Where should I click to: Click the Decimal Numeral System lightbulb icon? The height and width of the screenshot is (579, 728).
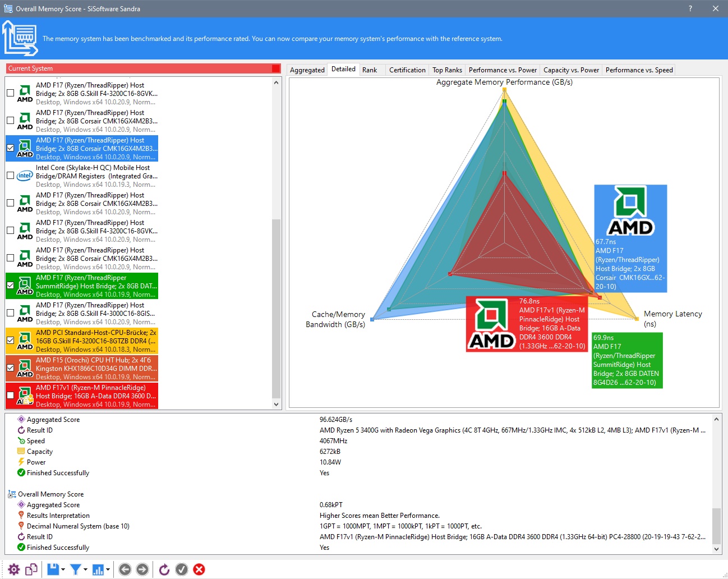click(x=21, y=526)
